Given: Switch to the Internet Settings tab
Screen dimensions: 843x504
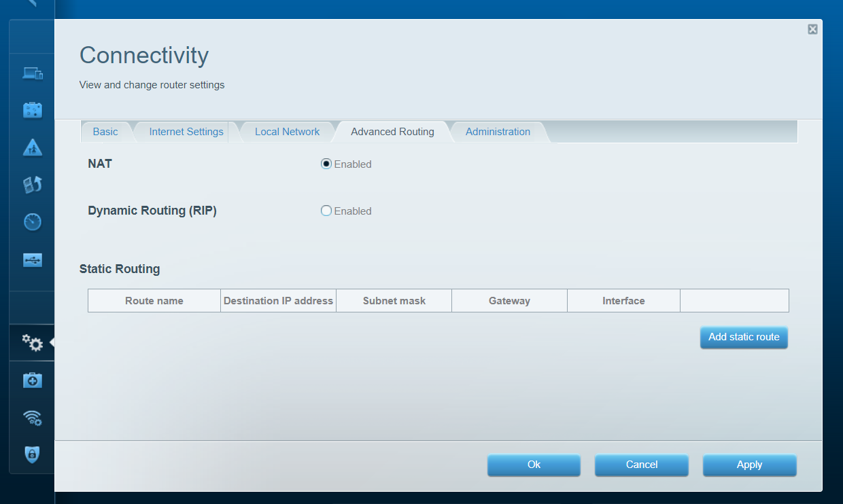Looking at the screenshot, I should 186,131.
